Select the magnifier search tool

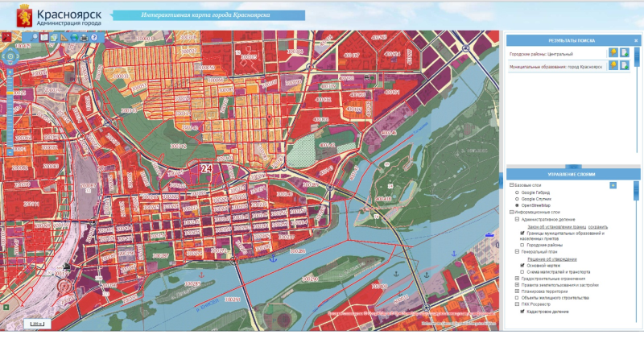click(x=34, y=37)
